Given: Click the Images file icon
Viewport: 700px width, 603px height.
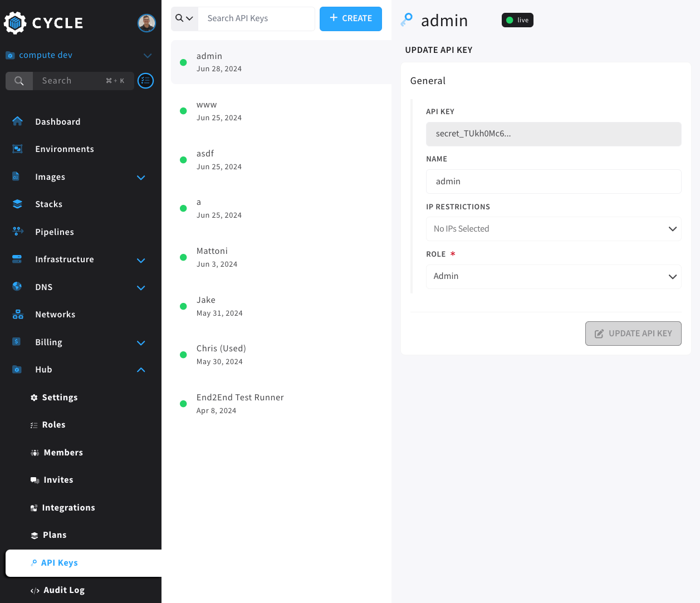Looking at the screenshot, I should click(x=16, y=177).
